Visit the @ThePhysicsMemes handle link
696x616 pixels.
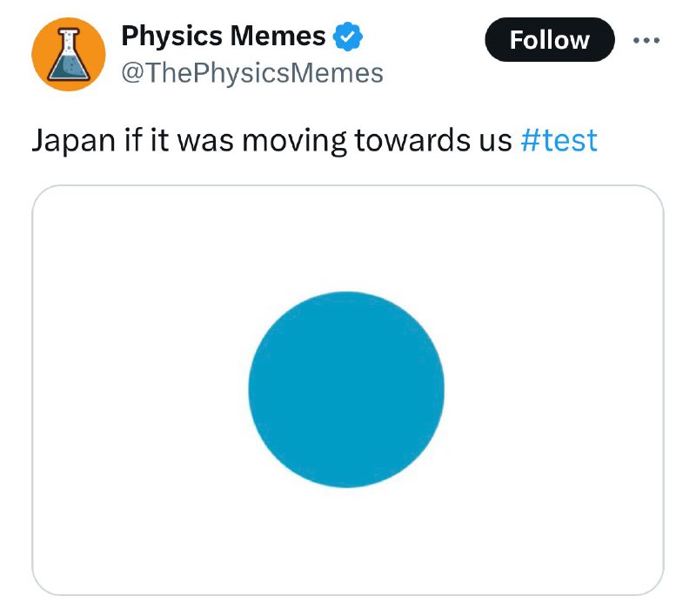click(x=252, y=73)
